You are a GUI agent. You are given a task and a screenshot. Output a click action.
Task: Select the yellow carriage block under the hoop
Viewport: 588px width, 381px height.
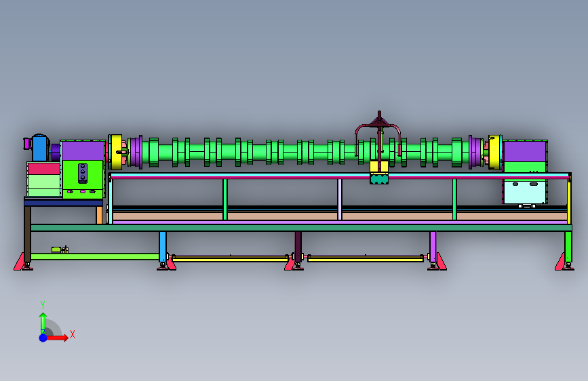pyautogui.click(x=378, y=167)
